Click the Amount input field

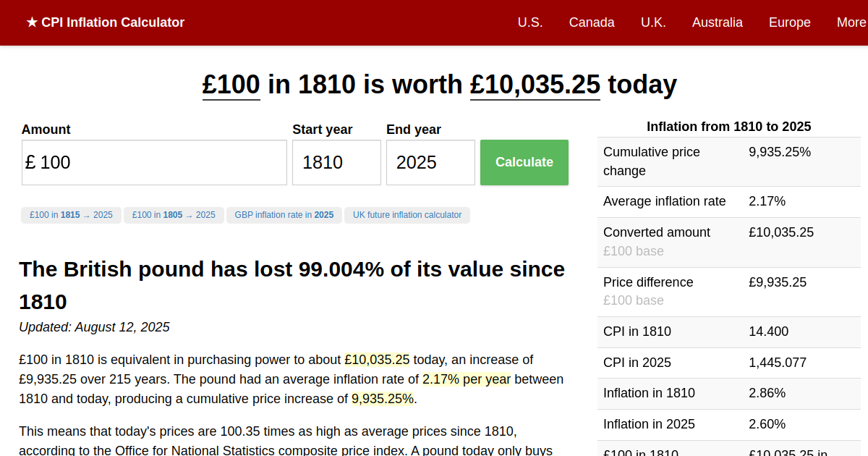coord(154,162)
